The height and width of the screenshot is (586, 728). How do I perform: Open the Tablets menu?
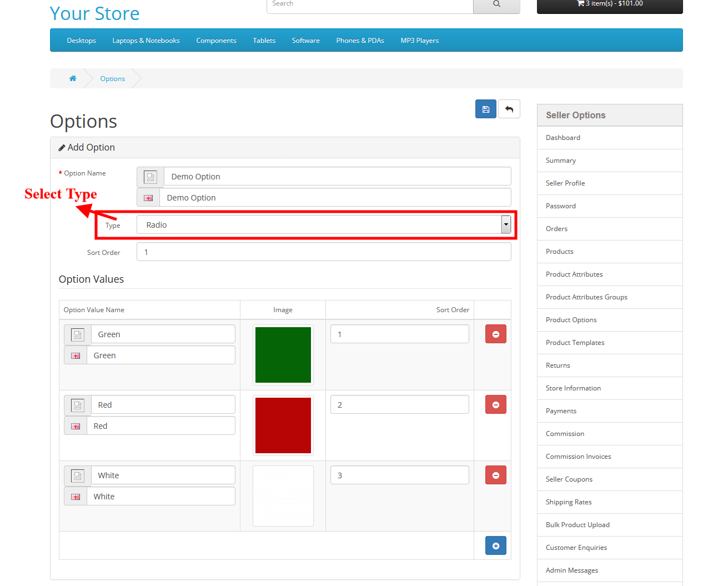264,41
